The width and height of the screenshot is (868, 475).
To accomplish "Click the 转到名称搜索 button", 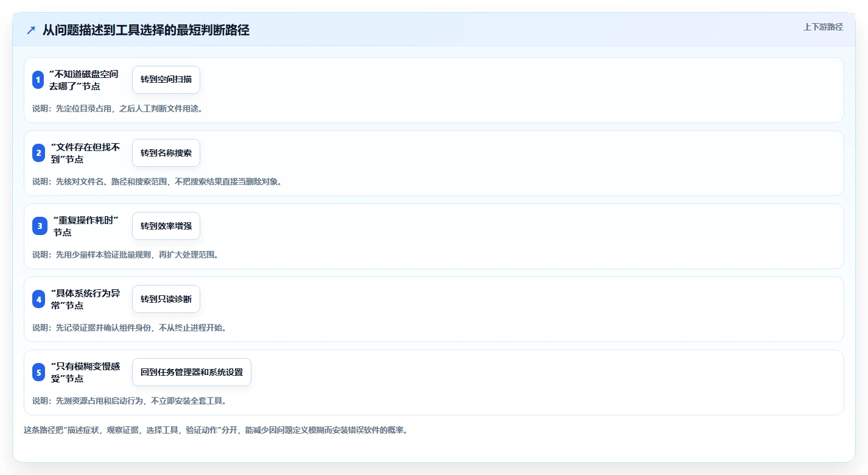I will pyautogui.click(x=166, y=153).
